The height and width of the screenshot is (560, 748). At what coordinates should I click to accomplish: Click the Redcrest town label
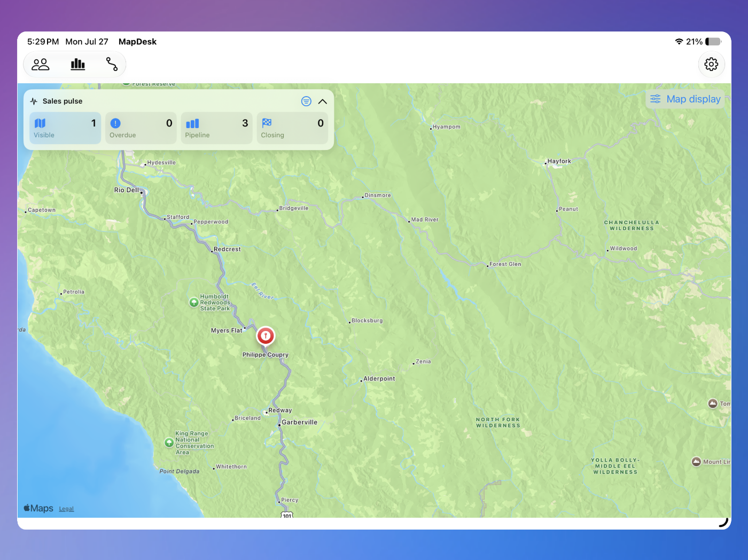227,249
